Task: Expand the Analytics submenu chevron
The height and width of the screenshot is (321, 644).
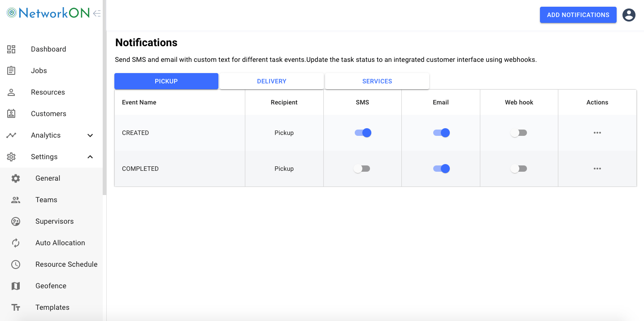Action: pyautogui.click(x=90, y=135)
